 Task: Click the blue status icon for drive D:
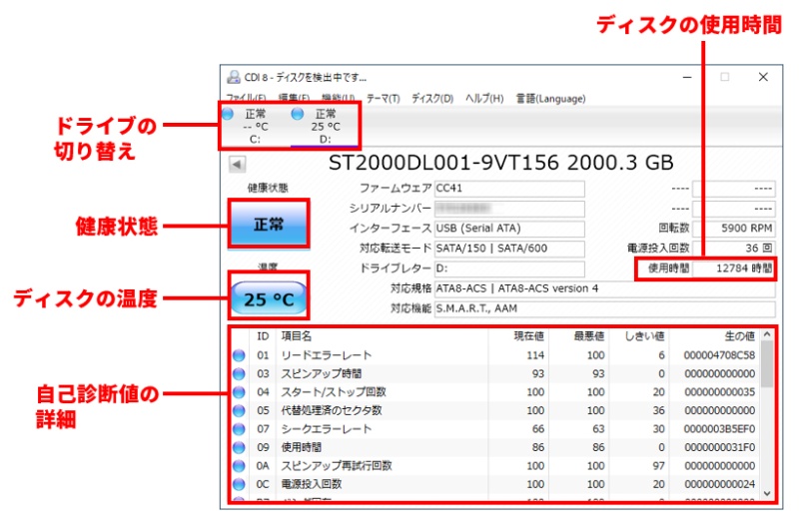297,114
